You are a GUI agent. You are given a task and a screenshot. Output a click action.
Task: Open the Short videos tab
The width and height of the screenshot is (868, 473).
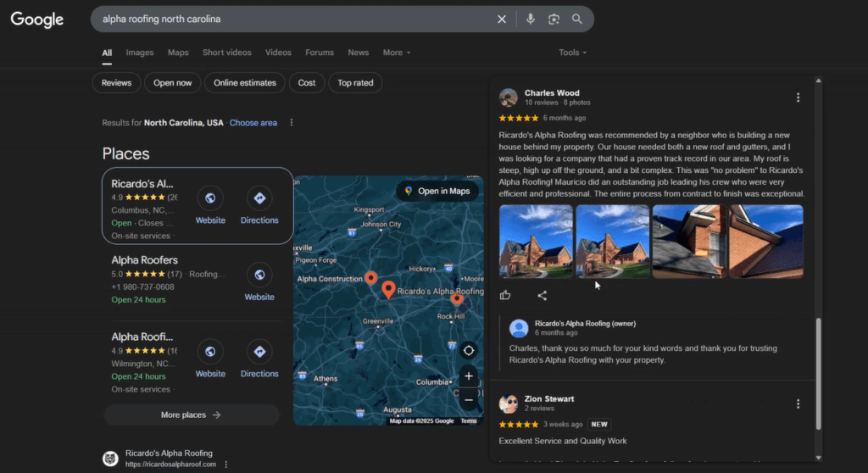pyautogui.click(x=227, y=53)
